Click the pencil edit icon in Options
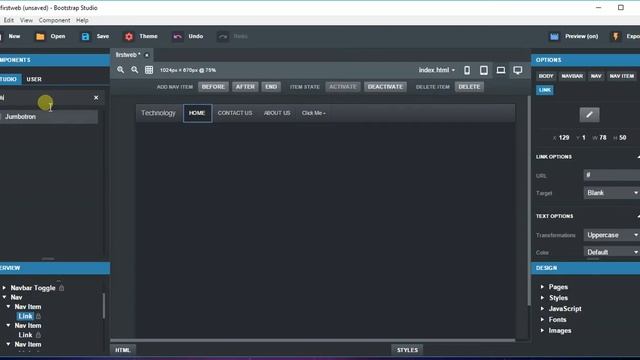The height and width of the screenshot is (360, 640). pyautogui.click(x=589, y=115)
